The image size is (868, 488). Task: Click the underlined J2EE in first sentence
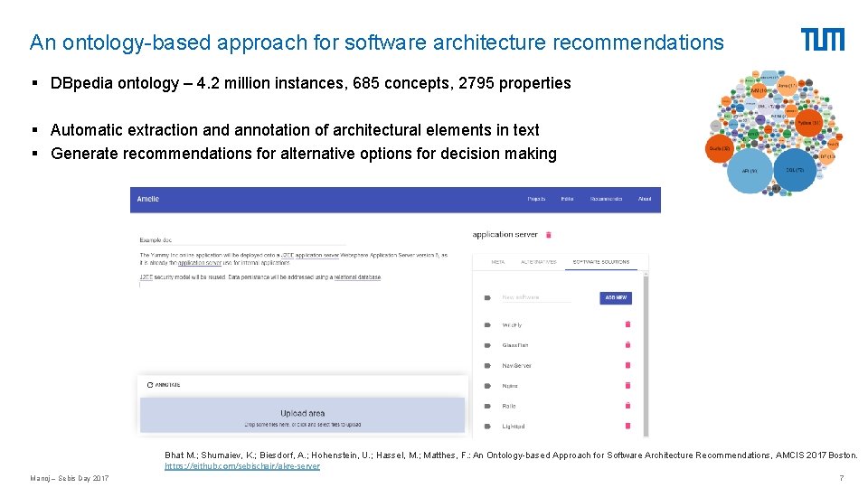288,255
